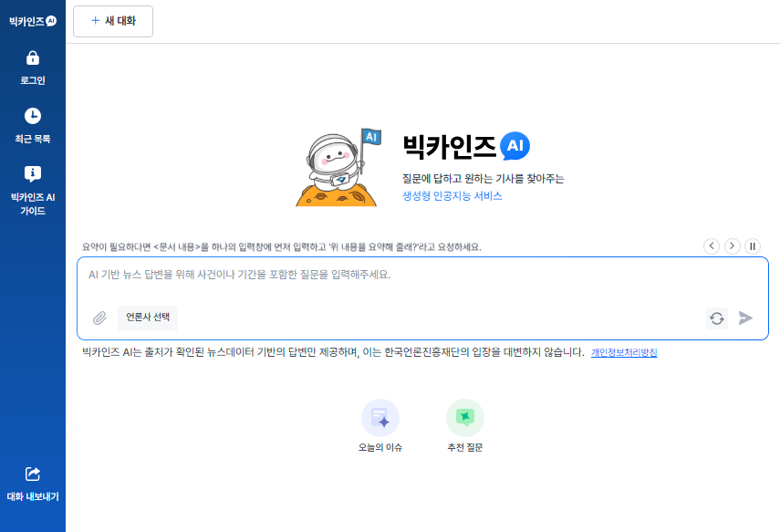The image size is (780, 532).
Task: Click the disclaimer text about 한국언론진흥재단
Action: click(x=333, y=352)
